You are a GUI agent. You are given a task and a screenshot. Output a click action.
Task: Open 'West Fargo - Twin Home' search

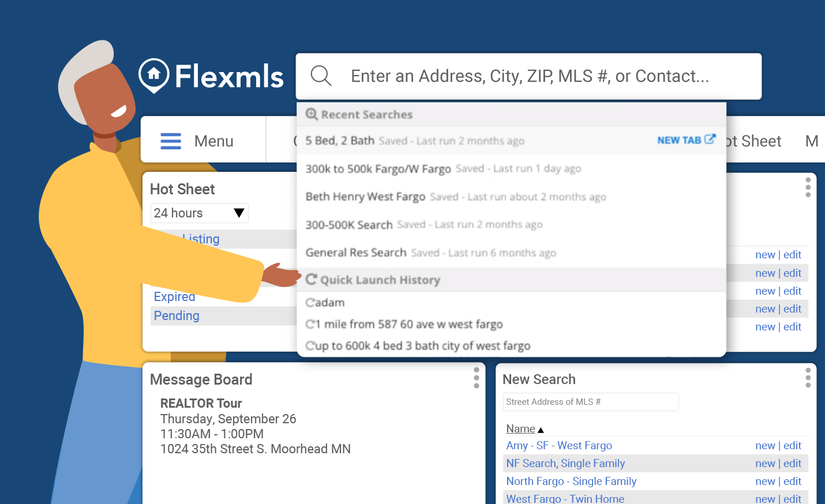pyautogui.click(x=565, y=498)
